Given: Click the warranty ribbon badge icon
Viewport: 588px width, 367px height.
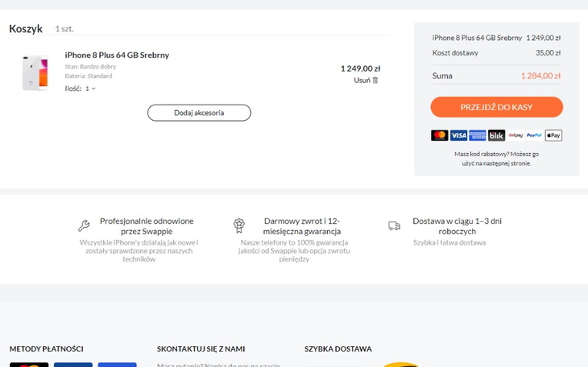Looking at the screenshot, I should point(239,225).
